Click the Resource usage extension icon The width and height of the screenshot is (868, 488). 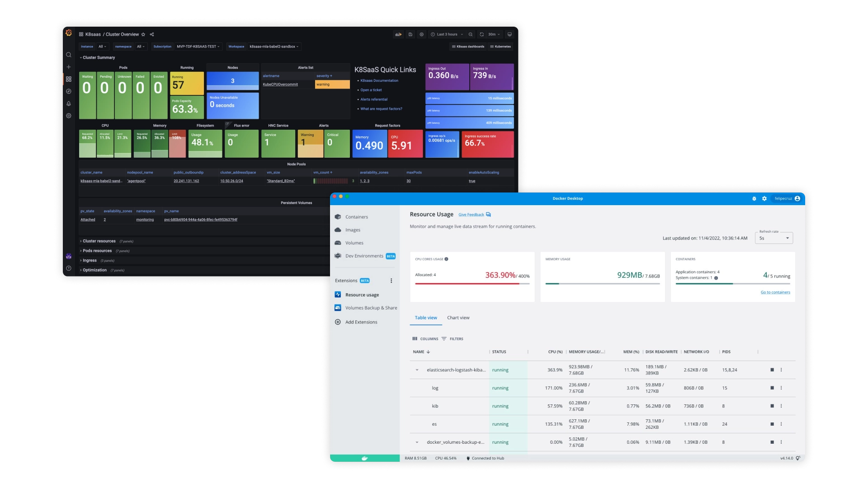click(338, 295)
